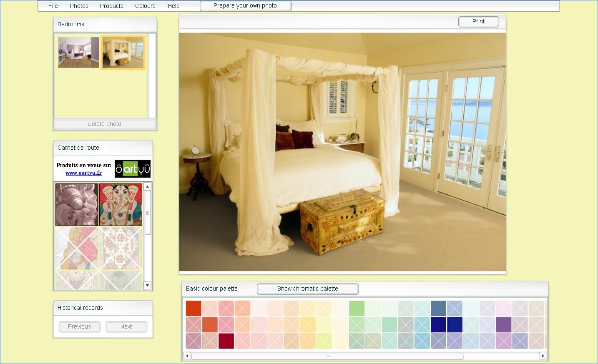Click the main bedroom preview photo
The image size is (598, 364).
(342, 152)
